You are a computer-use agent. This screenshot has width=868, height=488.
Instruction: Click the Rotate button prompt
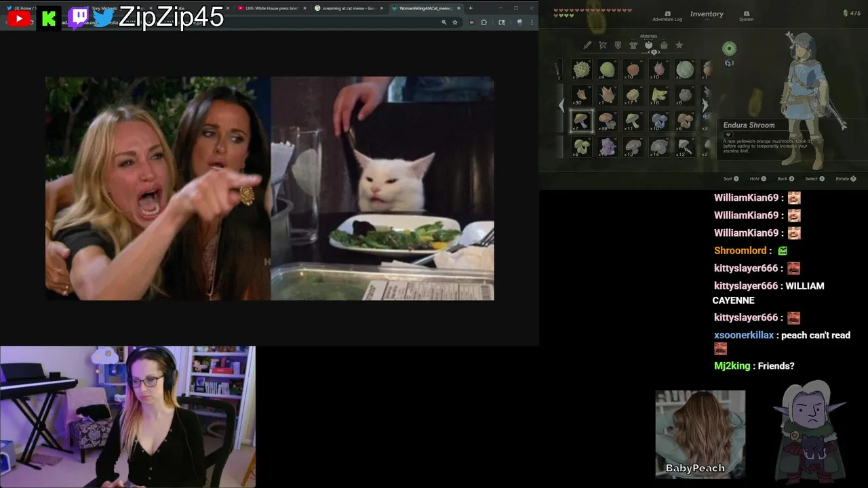[846, 179]
